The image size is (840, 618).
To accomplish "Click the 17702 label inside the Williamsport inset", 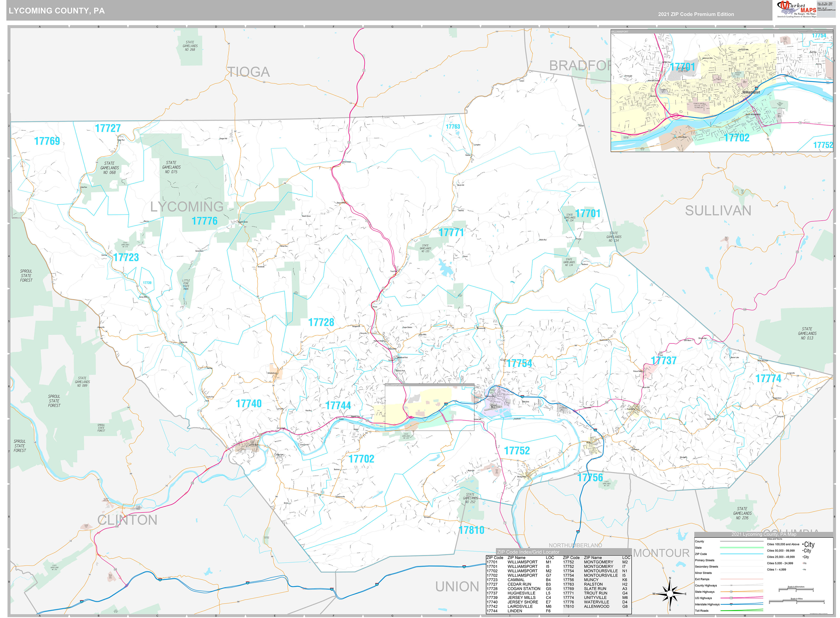I will click(737, 138).
